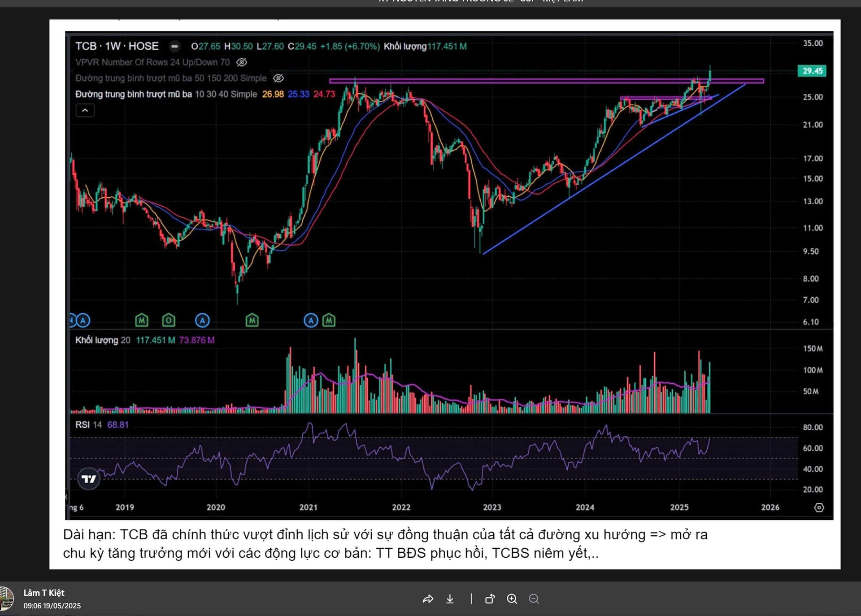Open the 10 30 40 Simple moving average legend
Image resolution: width=861 pixels, height=616 pixels.
(x=166, y=94)
